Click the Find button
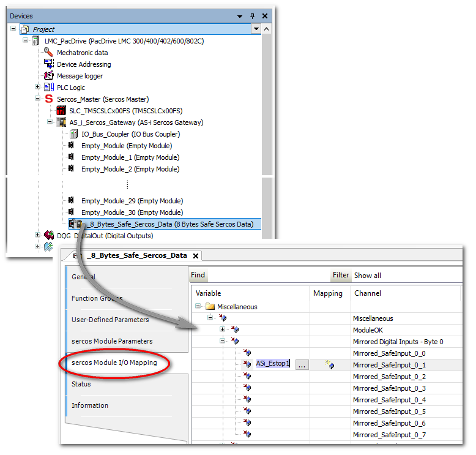 point(198,276)
